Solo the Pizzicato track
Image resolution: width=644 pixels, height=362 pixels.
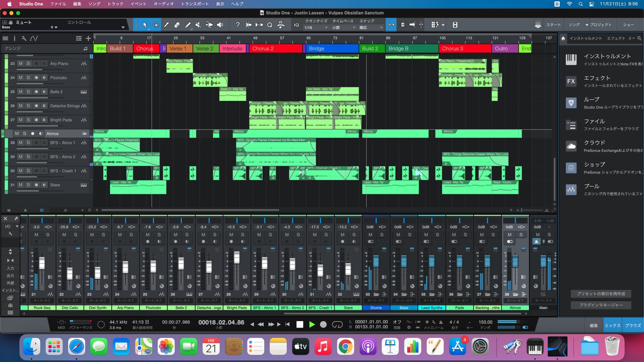28,78
